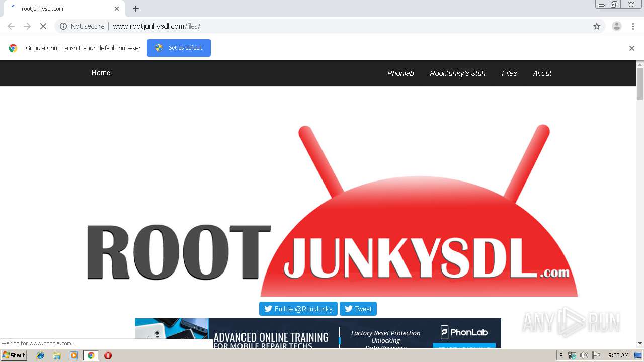Open the Files menu item
The width and height of the screenshot is (644, 362).
[x=509, y=73]
